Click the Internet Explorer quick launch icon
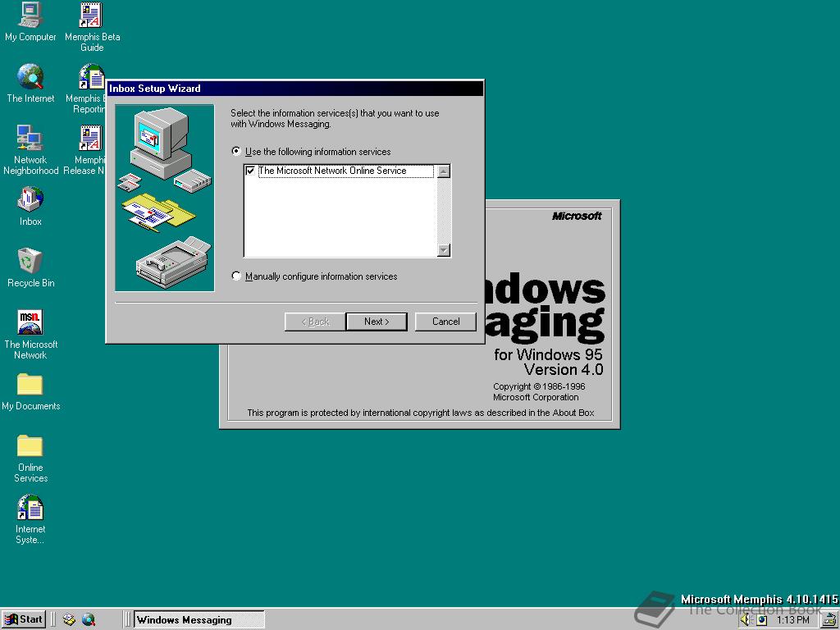Viewport: 840px width, 630px height. pos(89,620)
